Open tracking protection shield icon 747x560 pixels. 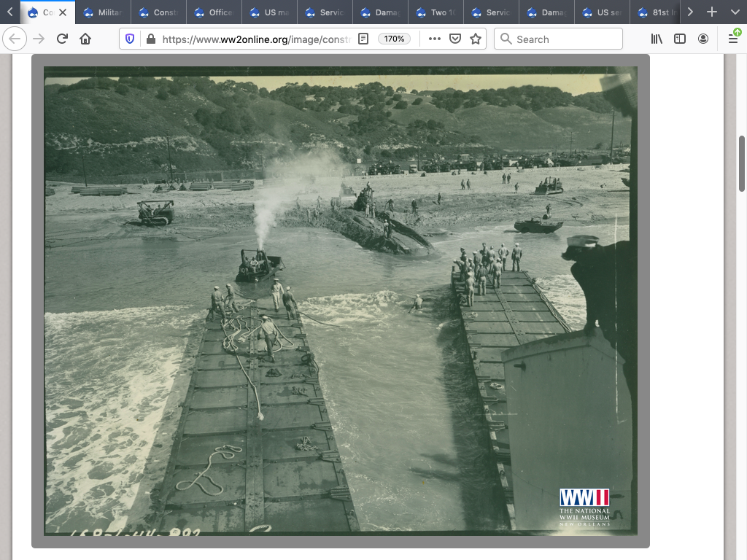pos(130,39)
